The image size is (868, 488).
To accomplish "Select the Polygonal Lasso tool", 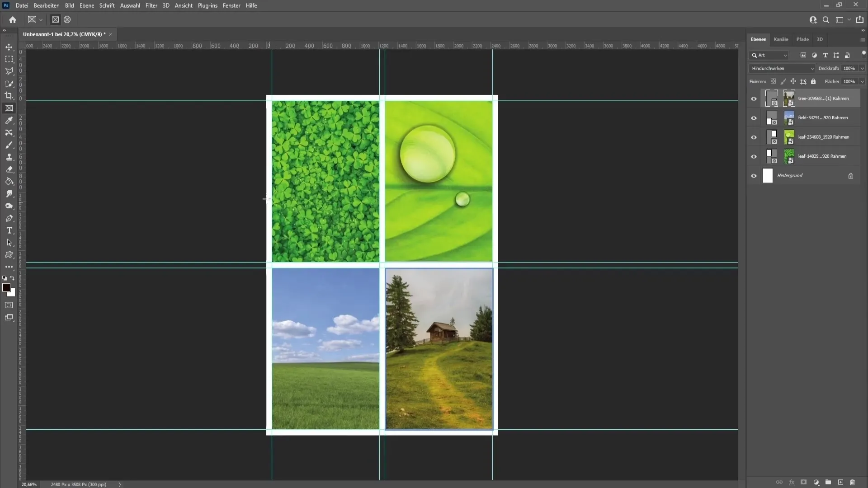I will pos(9,71).
